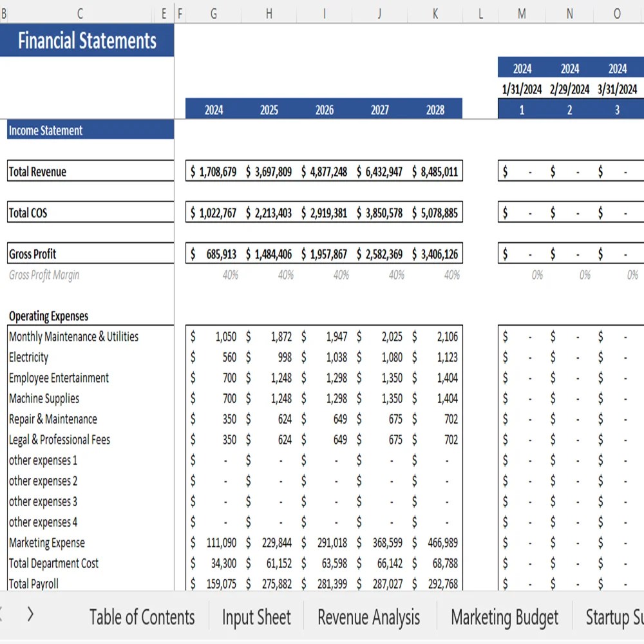Select the 2028 Total COS value cell
This screenshot has width=644, height=644.
click(x=435, y=213)
